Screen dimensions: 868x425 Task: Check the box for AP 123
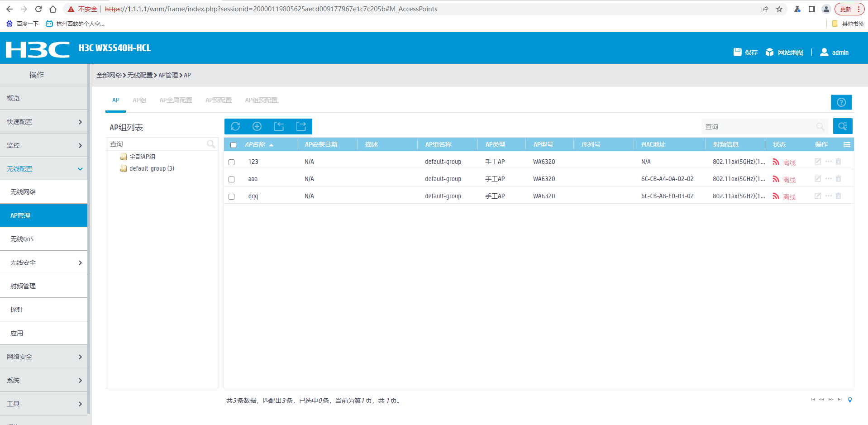(x=232, y=162)
